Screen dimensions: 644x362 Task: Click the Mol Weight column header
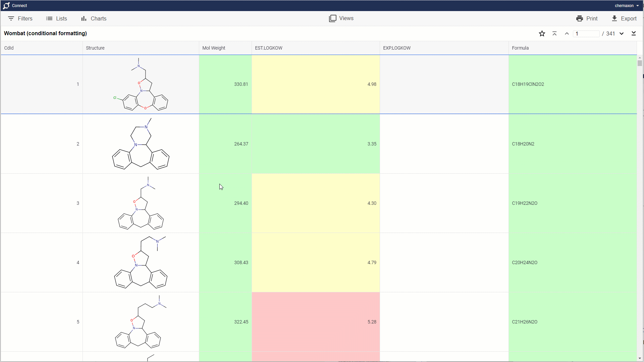(x=214, y=48)
